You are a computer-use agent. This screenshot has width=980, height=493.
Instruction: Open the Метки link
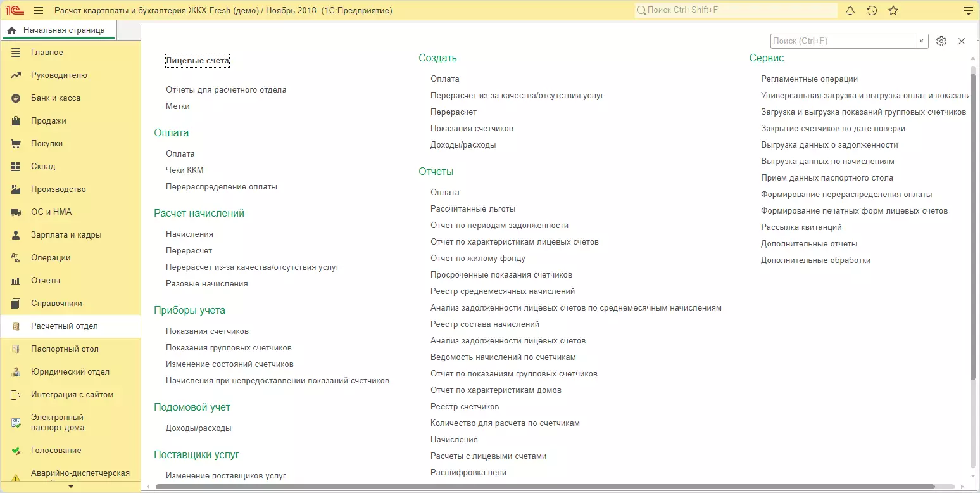point(178,106)
